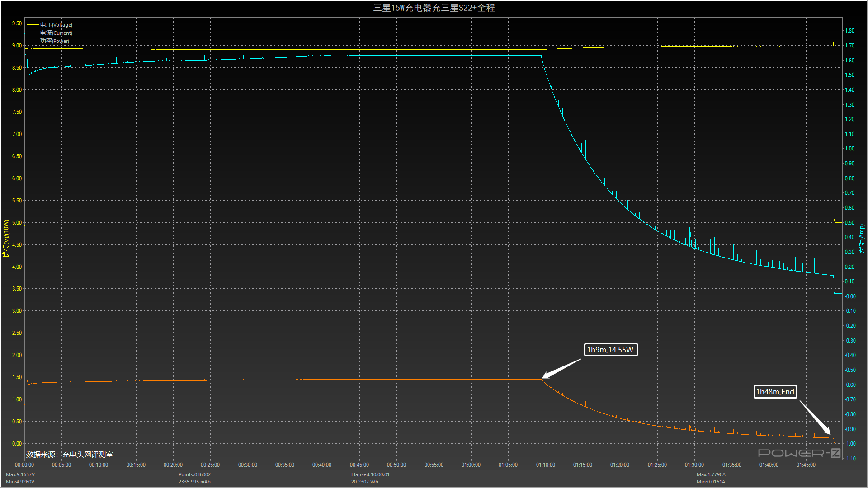
Task: Click the Min:4.9260V status readout
Action: coord(20,482)
